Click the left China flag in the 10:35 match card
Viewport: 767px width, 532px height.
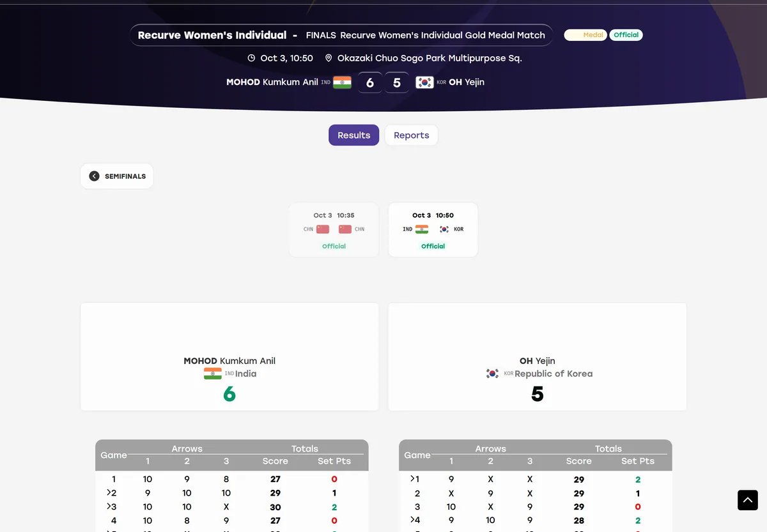tap(323, 229)
